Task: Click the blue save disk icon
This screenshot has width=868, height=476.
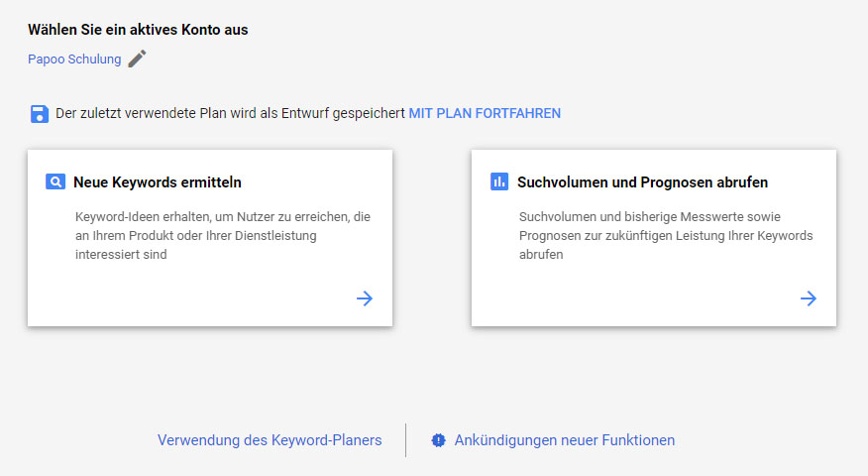Action: [x=40, y=114]
